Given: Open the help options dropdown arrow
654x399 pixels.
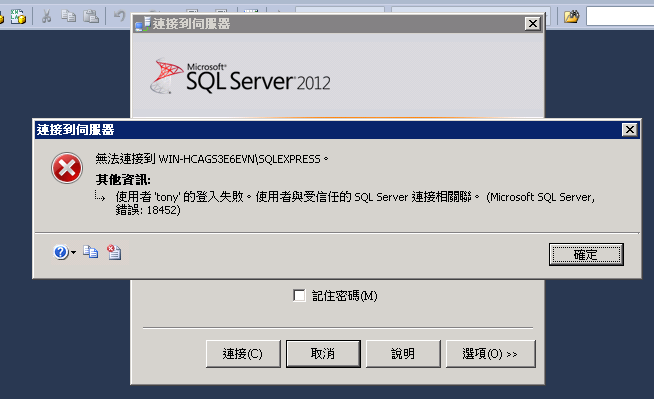Looking at the screenshot, I should 73,252.
